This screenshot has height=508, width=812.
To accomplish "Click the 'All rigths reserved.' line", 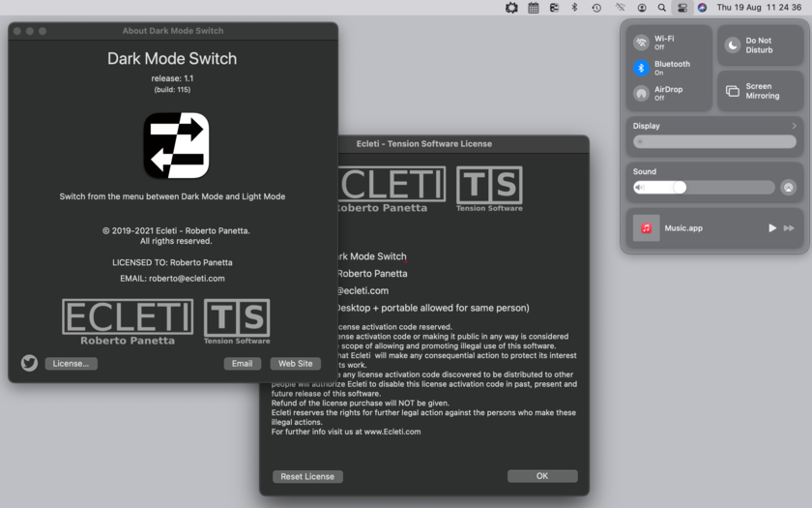I will click(x=176, y=241).
